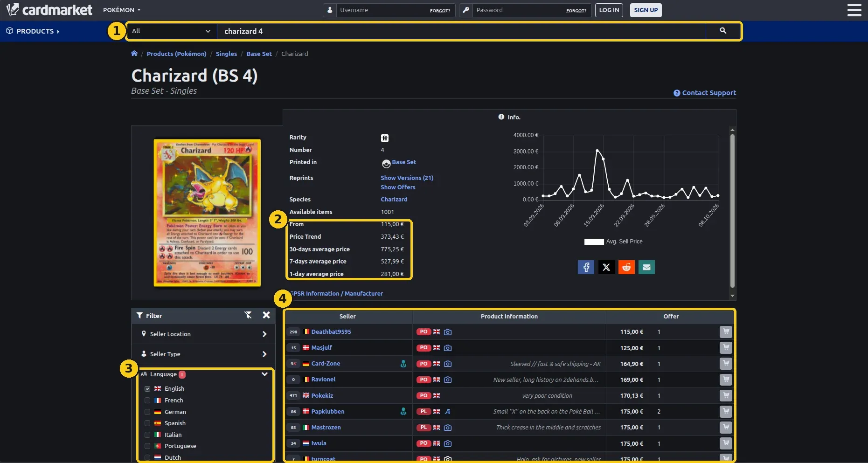
Task: Close the Filter panel with X
Action: pyautogui.click(x=266, y=315)
